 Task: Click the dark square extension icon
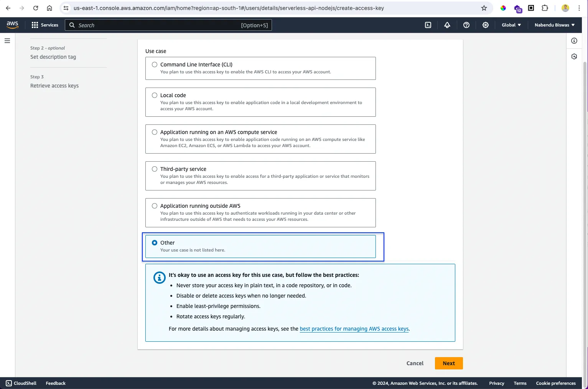[x=531, y=8]
